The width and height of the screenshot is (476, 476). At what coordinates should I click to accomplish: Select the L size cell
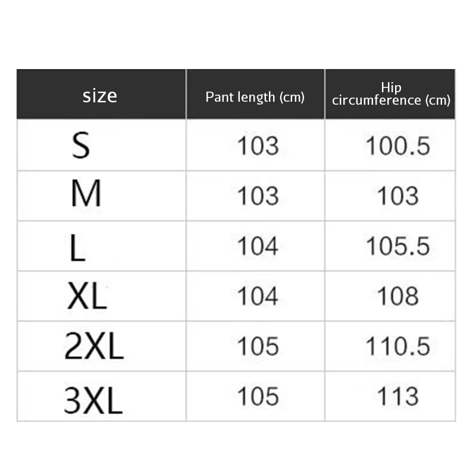77,246
